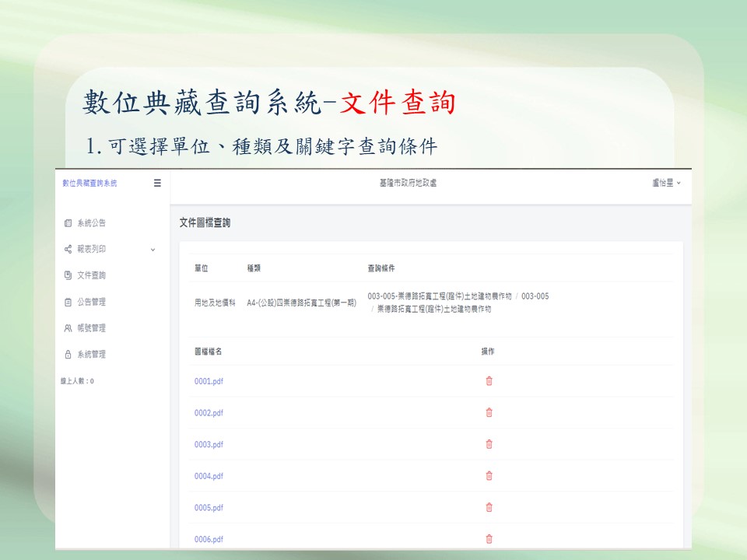747x560 pixels.
Task: Click the 系統公告 sidebar icon
Action: [68, 223]
